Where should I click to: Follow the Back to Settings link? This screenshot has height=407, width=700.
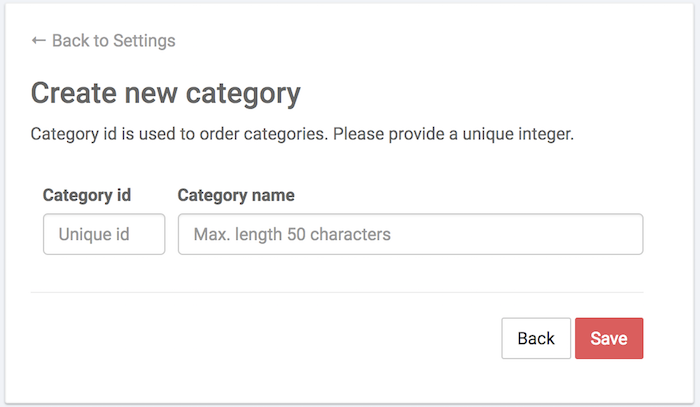point(103,41)
